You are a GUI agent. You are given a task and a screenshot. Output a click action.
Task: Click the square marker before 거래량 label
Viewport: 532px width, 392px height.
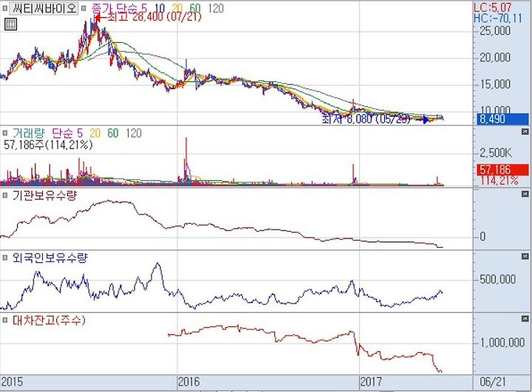(x=4, y=133)
